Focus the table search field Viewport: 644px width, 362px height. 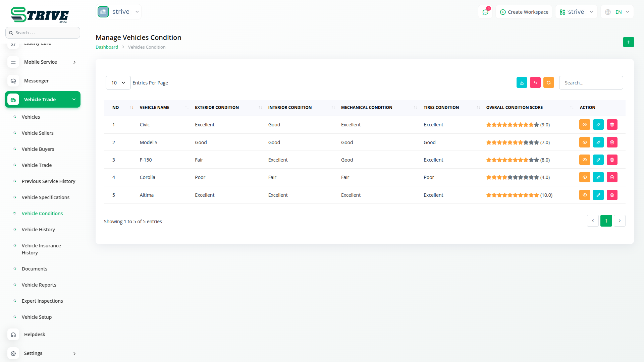591,83
